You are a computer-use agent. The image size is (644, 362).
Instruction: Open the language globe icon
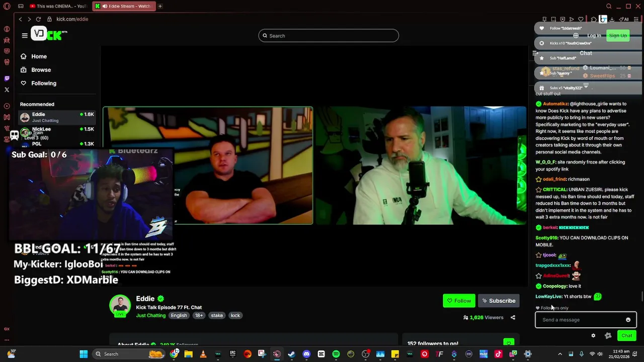[576, 36]
